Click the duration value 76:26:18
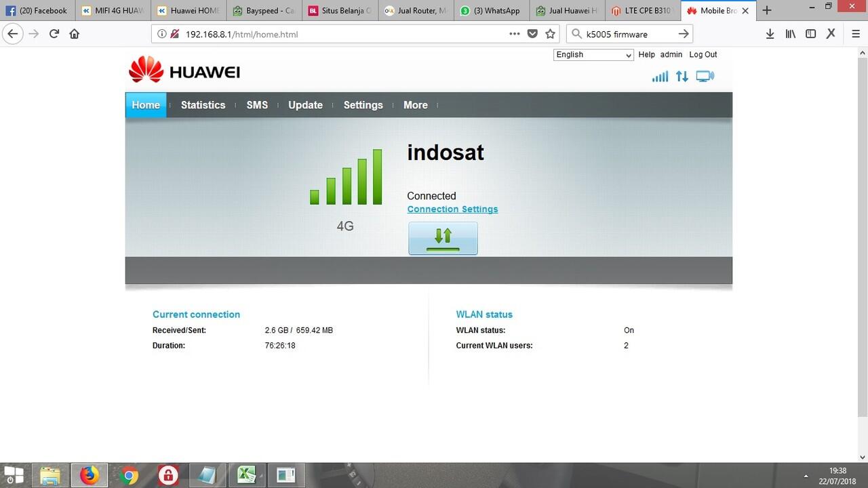Viewport: 868px width, 488px height. (280, 346)
